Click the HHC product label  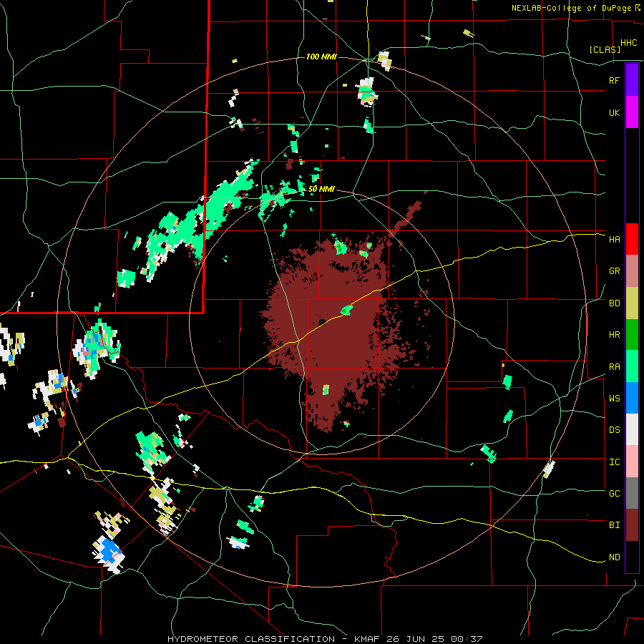click(628, 43)
